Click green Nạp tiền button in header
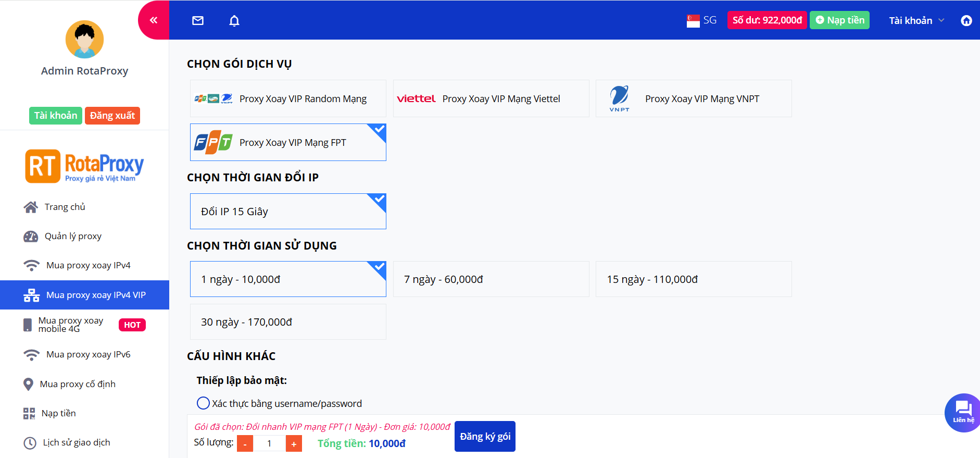980x458 pixels. coord(839,20)
